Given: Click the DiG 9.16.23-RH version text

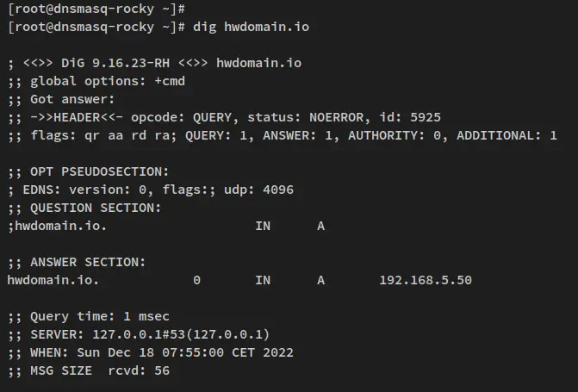Looking at the screenshot, I should point(115,63).
